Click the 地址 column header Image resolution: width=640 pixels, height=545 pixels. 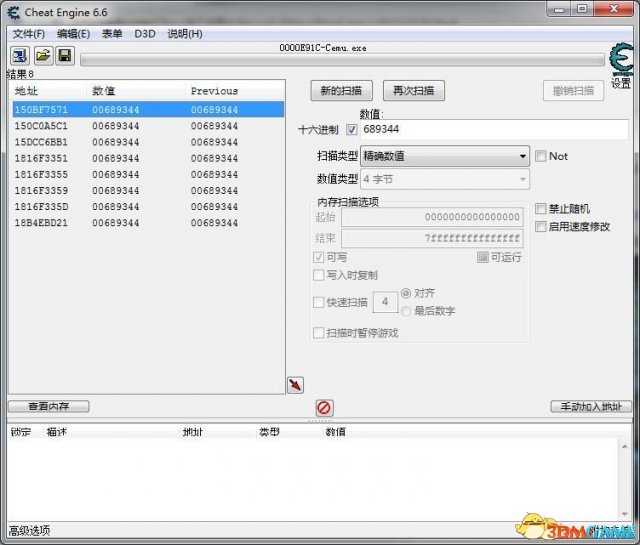(48, 91)
